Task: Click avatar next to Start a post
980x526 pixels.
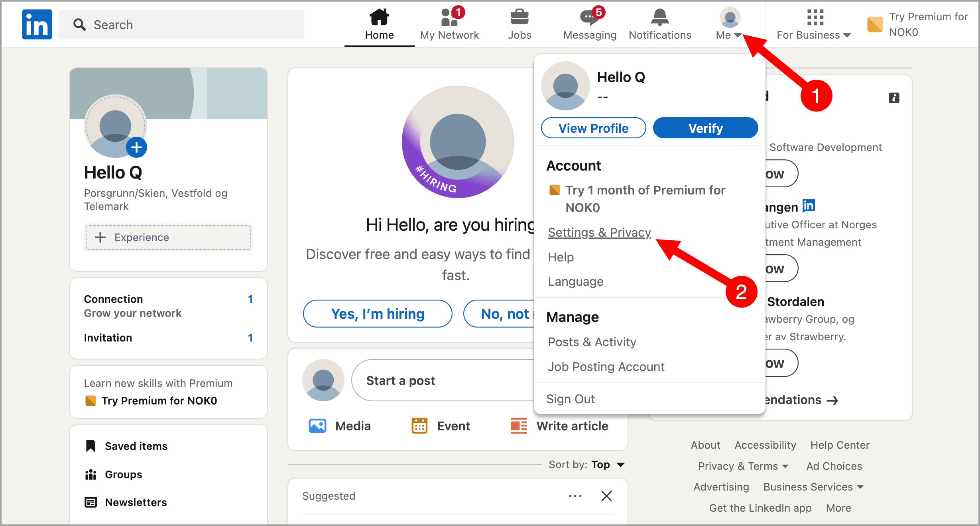Action: tap(323, 381)
